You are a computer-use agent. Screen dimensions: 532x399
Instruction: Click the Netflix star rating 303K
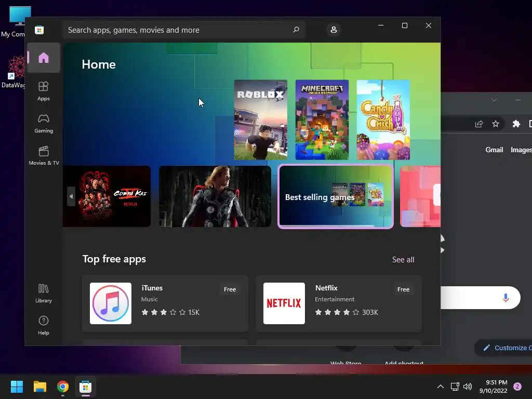point(347,312)
